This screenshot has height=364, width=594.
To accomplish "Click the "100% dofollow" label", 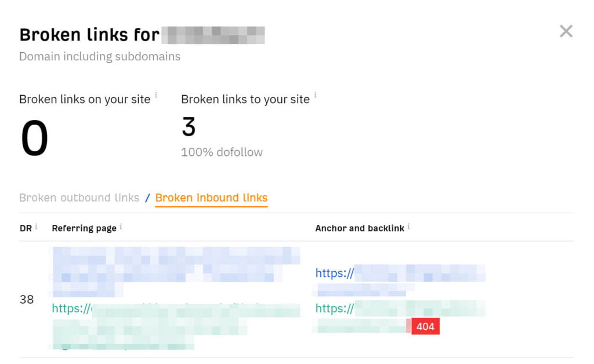I will 222,152.
